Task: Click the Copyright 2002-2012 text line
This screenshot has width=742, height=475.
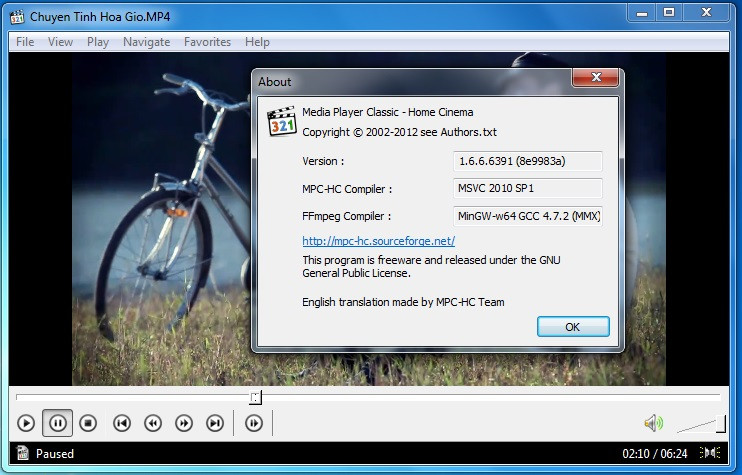Action: point(399,132)
